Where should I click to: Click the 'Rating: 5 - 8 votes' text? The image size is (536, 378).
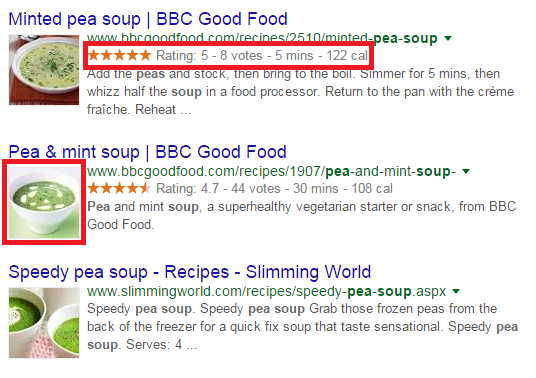click(209, 55)
